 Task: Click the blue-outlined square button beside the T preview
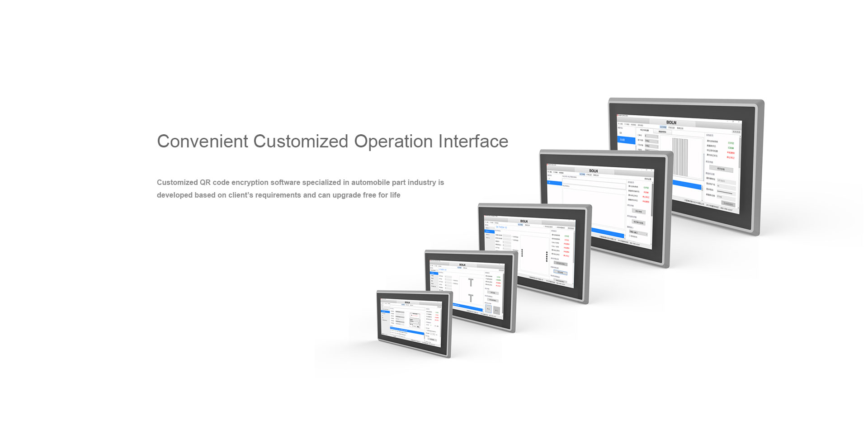click(x=488, y=309)
